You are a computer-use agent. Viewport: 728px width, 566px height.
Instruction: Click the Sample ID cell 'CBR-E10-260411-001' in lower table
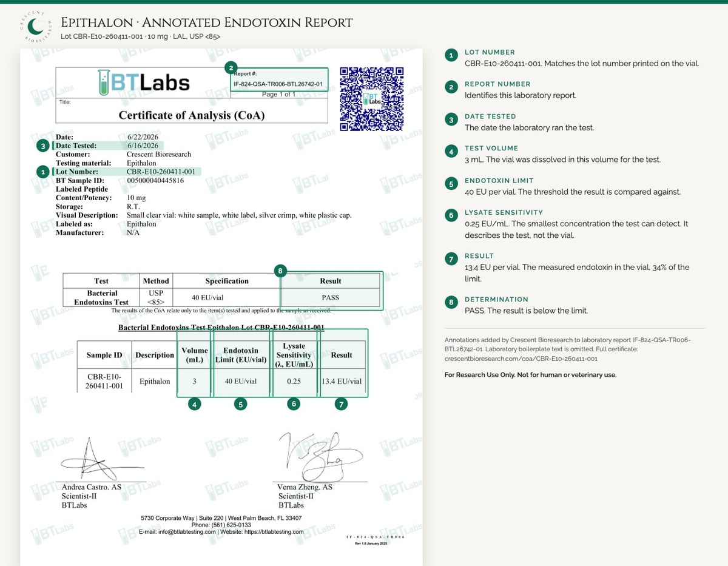click(104, 381)
